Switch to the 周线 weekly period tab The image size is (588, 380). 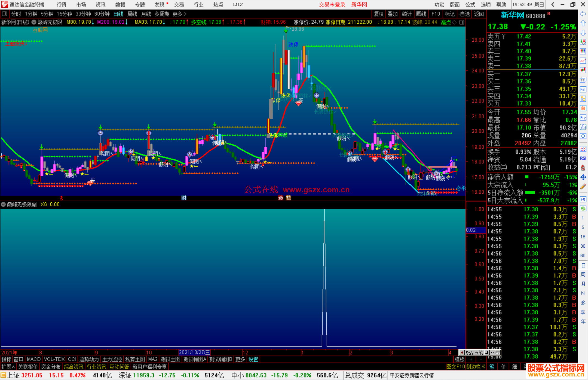click(132, 14)
